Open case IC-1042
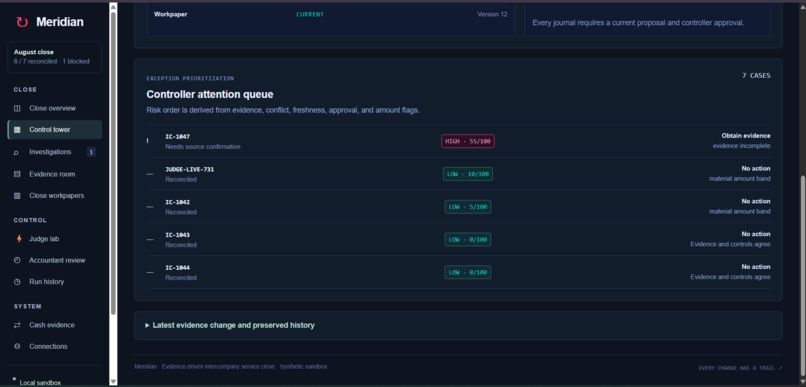The width and height of the screenshot is (806, 387). tap(177, 202)
